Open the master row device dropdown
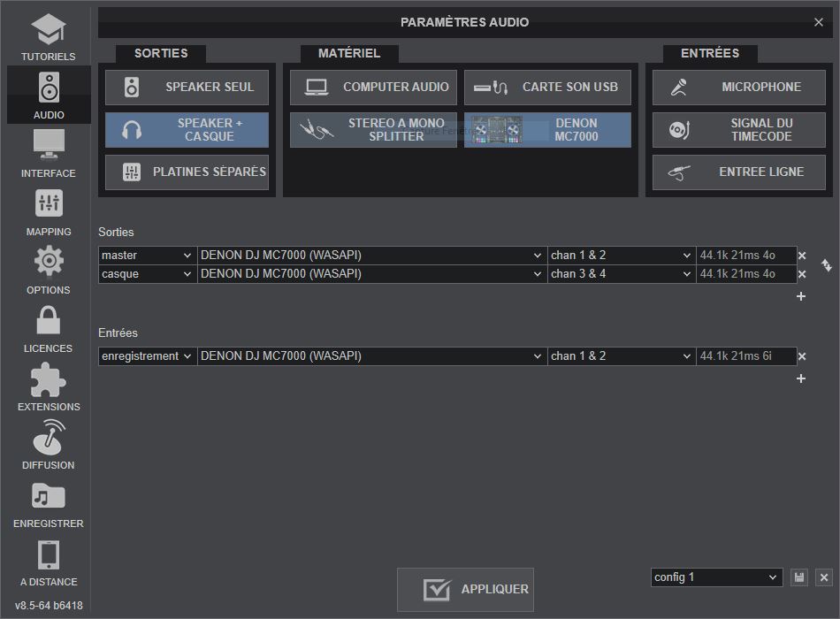840x619 pixels. point(371,255)
